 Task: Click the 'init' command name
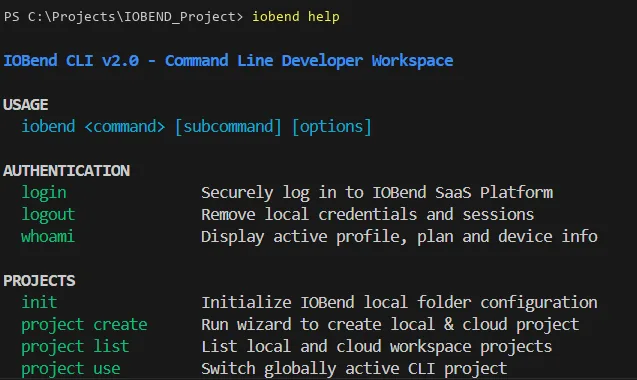pyautogui.click(x=39, y=302)
